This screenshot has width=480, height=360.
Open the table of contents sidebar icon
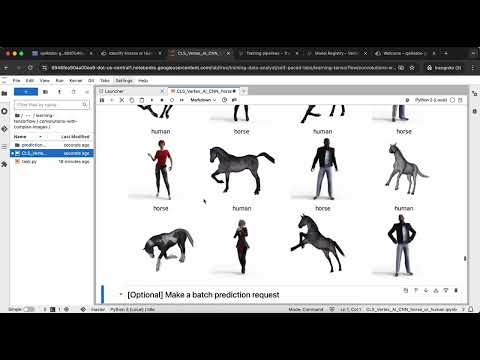(x=4, y=147)
